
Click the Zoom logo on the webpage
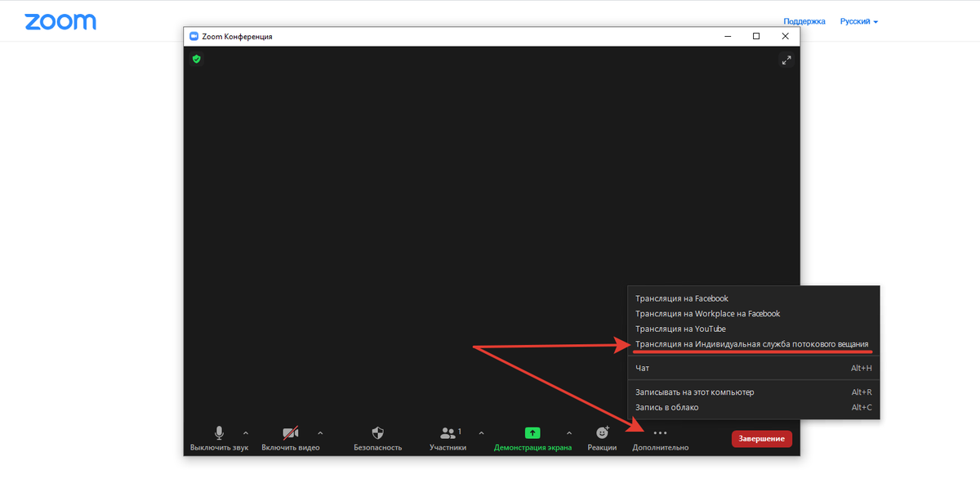point(60,21)
